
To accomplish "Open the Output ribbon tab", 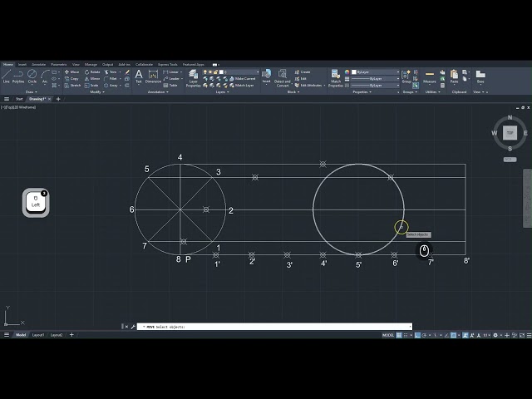I will (107, 65).
